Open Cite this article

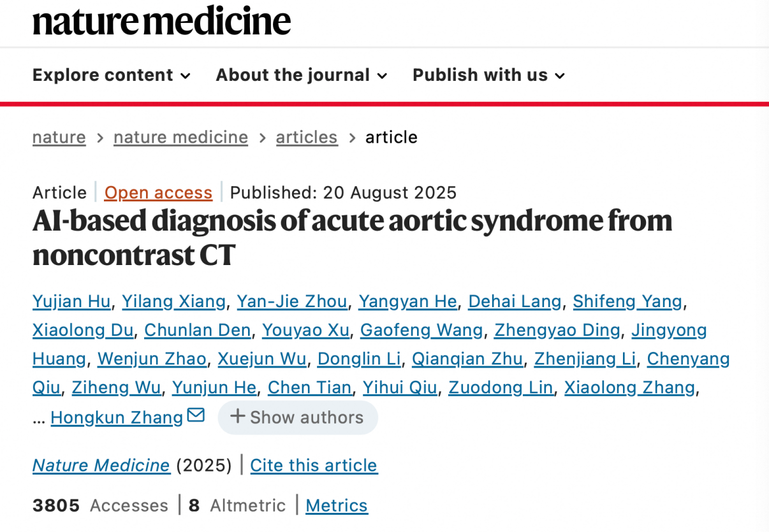click(x=314, y=465)
